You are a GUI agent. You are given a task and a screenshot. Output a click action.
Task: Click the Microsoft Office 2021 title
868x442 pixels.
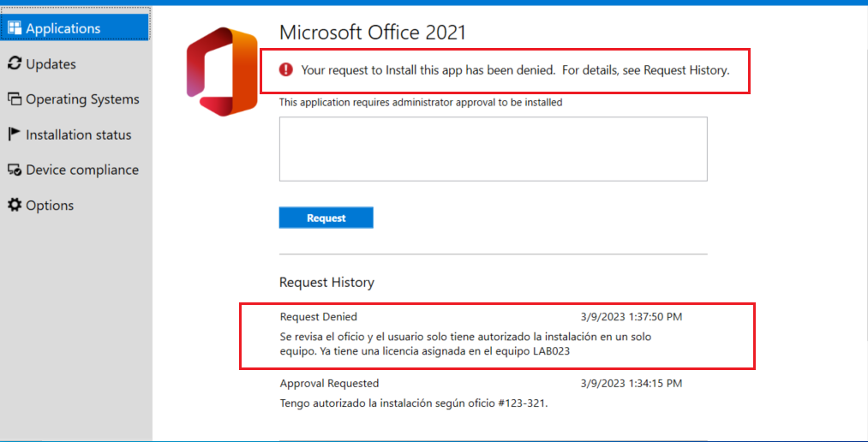373,33
